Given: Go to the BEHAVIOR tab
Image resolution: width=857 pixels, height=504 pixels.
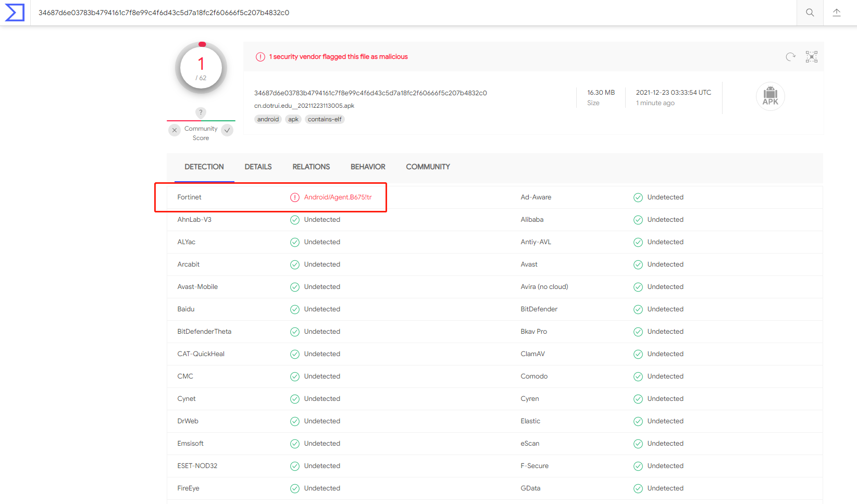Looking at the screenshot, I should tap(368, 167).
